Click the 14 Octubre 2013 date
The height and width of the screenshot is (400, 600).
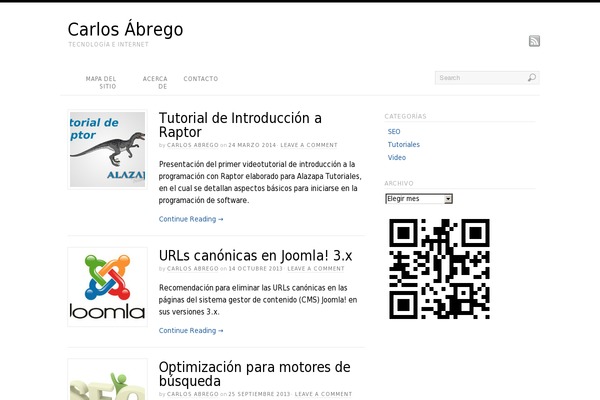tap(255, 269)
